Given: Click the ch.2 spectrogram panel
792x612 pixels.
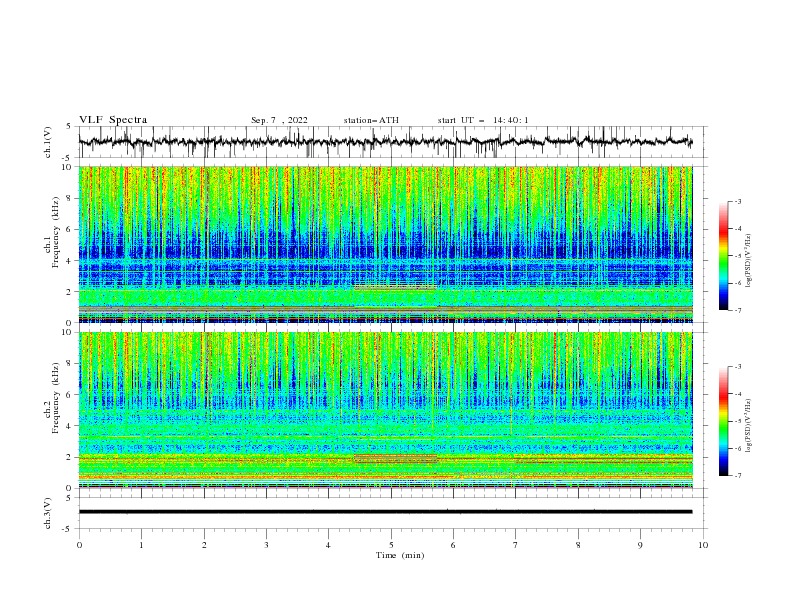Looking at the screenshot, I should coord(385,410).
